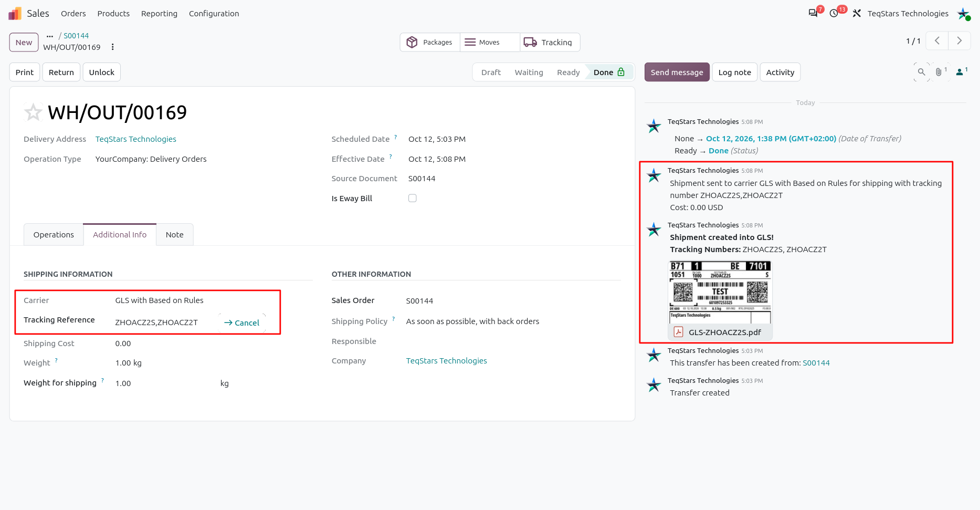Viewport: 980px width, 510px height.
Task: Open the Tracking smart button
Action: pos(550,43)
